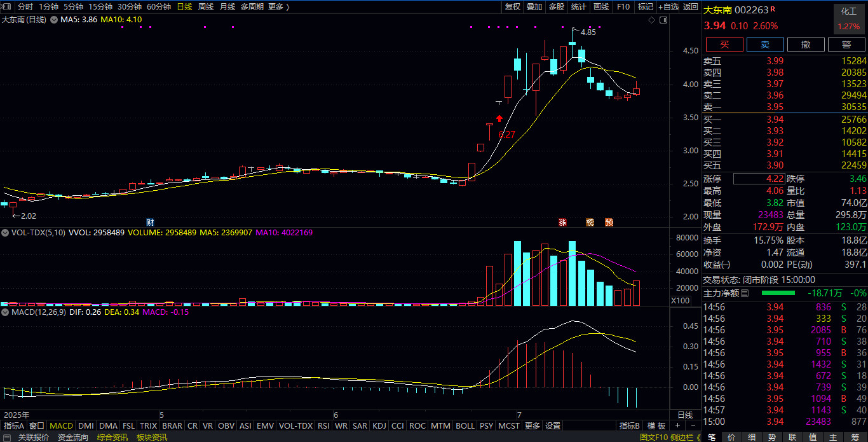Click the collapse panel icon at top-left
This screenshot has width=868, height=442.
point(8,7)
